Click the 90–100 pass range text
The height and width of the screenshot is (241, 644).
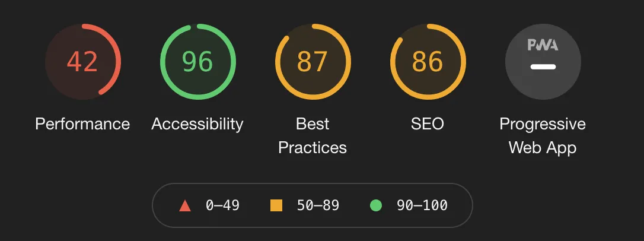[x=422, y=206]
